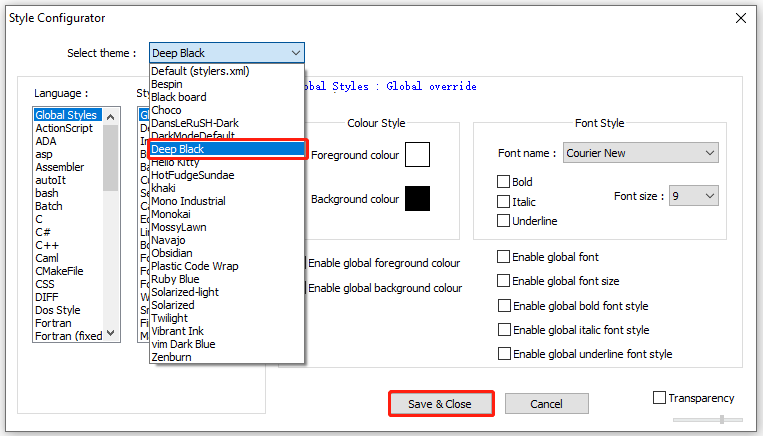Select Global Styles in Language list
This screenshot has width=763, height=436.
pyautogui.click(x=68, y=115)
